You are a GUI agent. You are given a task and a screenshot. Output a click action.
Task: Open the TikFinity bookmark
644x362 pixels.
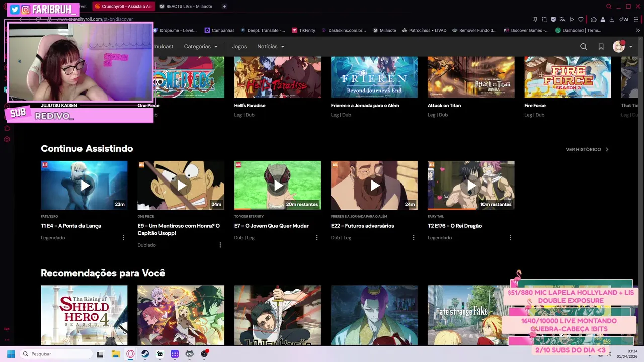pos(303,30)
